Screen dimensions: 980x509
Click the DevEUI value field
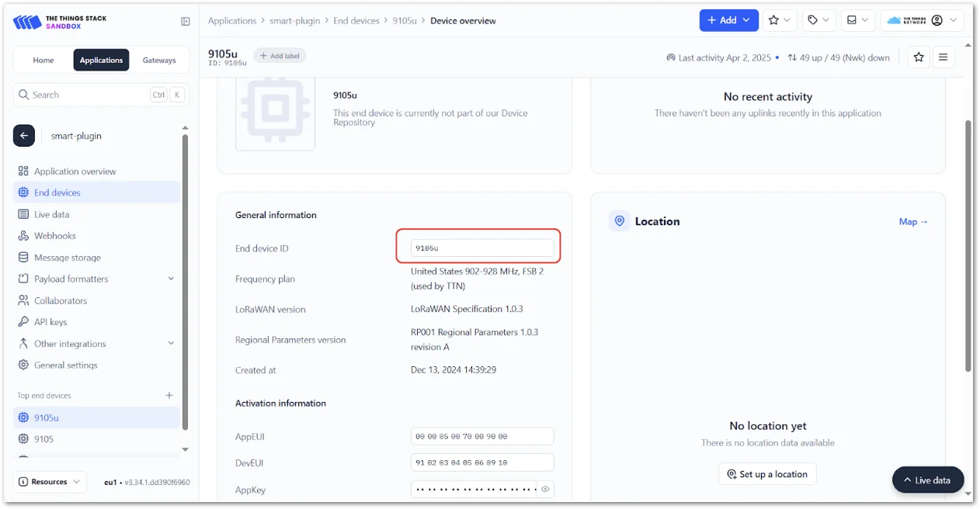(x=482, y=462)
